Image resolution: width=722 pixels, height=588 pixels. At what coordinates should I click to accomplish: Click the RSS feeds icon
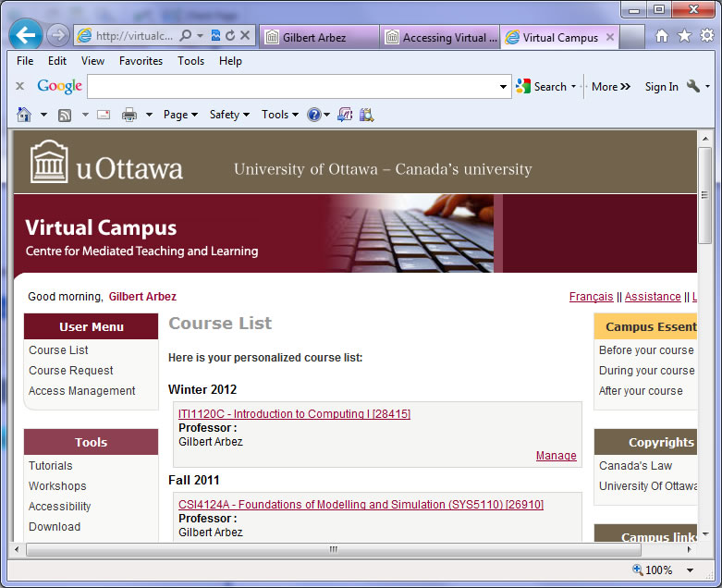[65, 115]
